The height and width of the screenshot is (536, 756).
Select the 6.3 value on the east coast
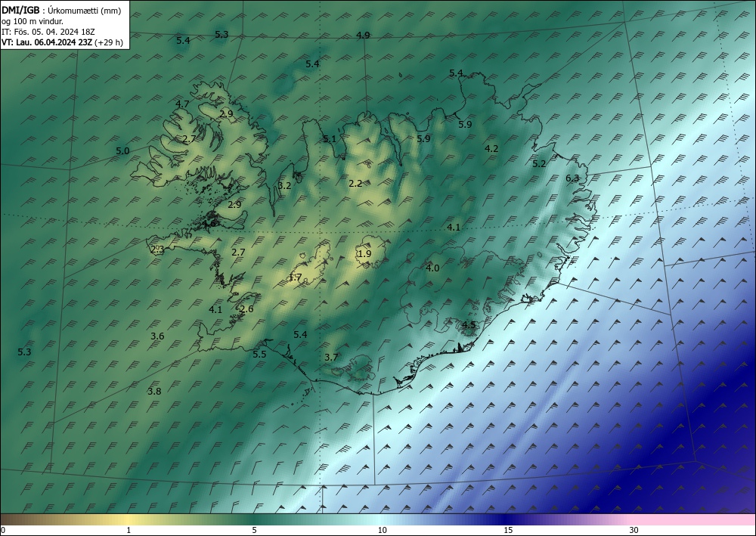(572, 178)
